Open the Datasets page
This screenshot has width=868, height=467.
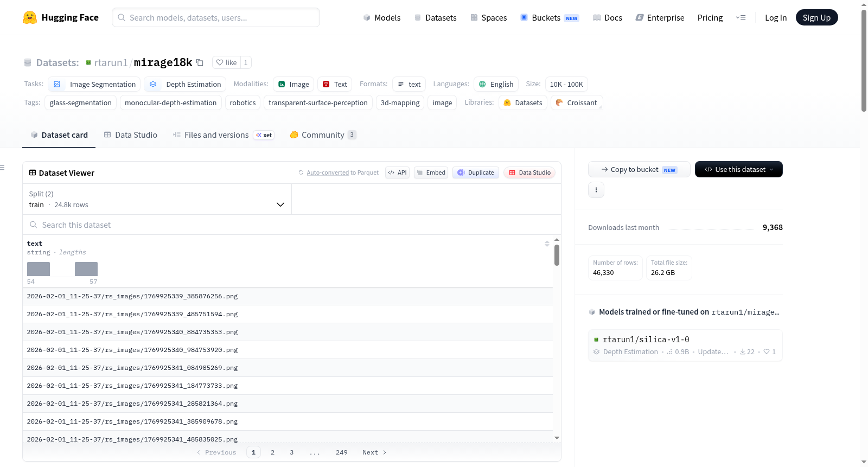coord(435,17)
